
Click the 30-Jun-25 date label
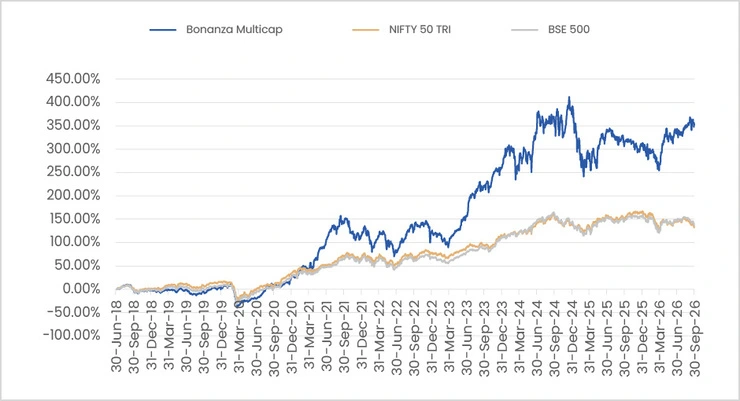607,336
